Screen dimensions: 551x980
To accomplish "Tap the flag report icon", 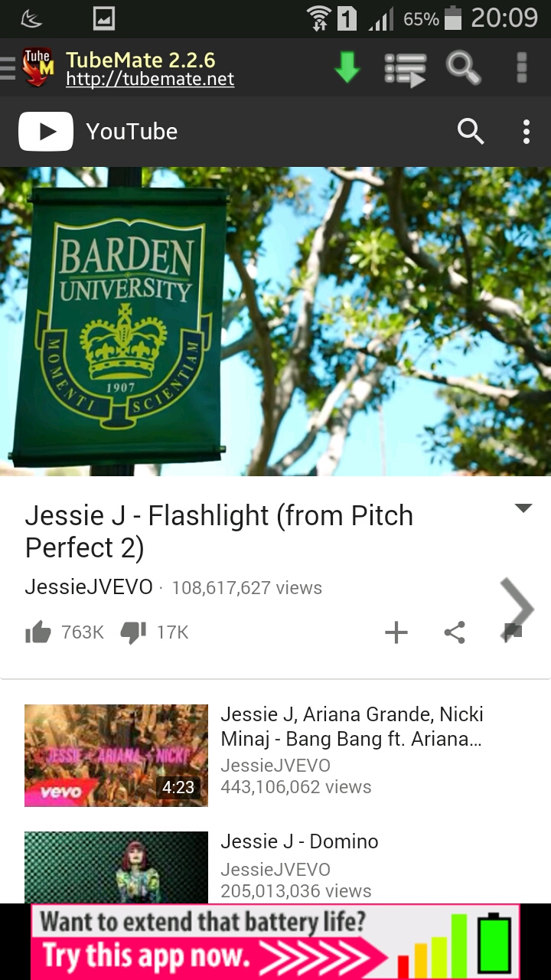I will (x=513, y=632).
